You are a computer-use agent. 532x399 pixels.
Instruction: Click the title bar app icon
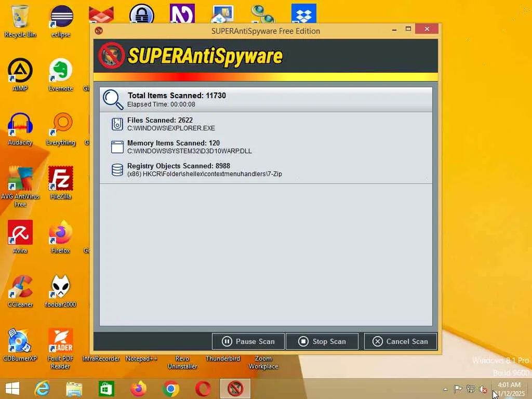[99, 31]
